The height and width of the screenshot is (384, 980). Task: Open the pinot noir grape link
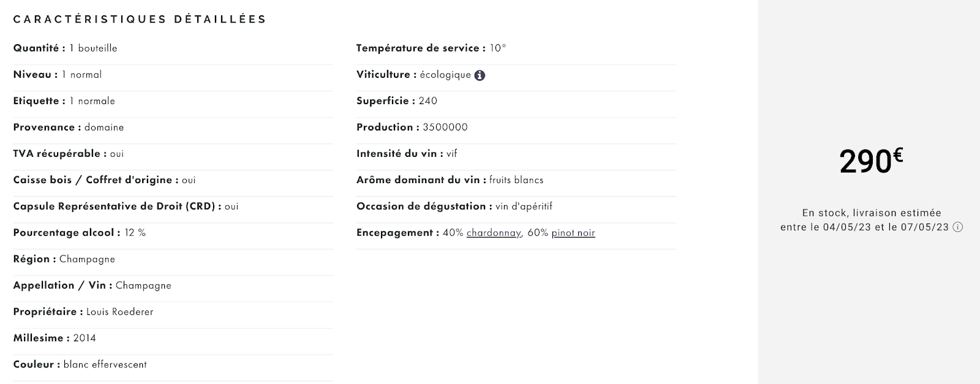pos(573,233)
